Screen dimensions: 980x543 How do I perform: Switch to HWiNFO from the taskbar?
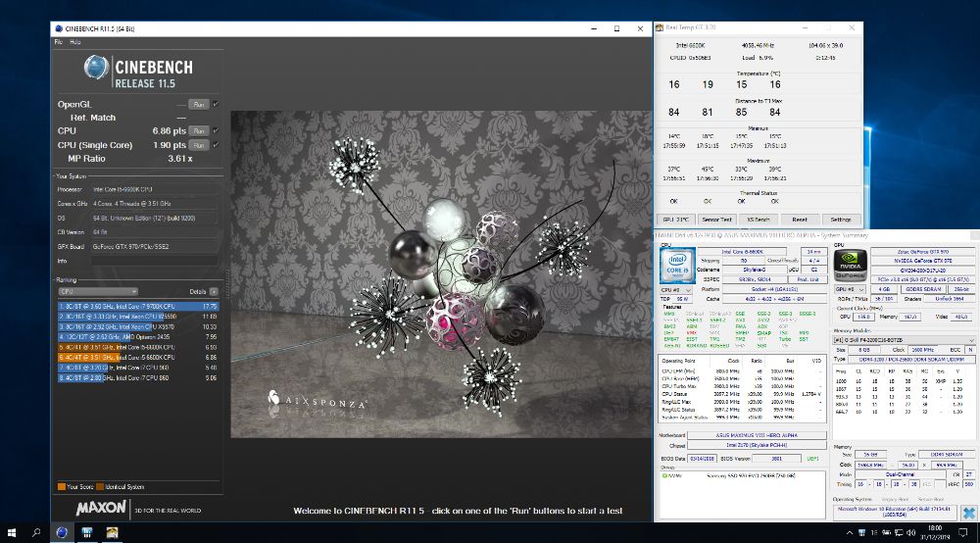pyautogui.click(x=87, y=532)
